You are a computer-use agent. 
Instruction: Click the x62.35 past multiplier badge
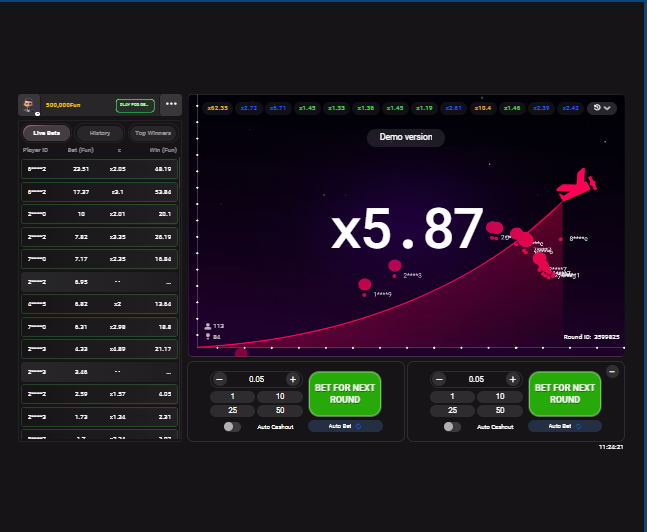click(217, 108)
